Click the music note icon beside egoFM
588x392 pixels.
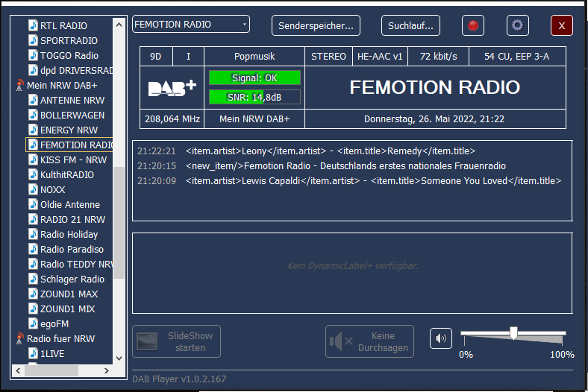[33, 324]
